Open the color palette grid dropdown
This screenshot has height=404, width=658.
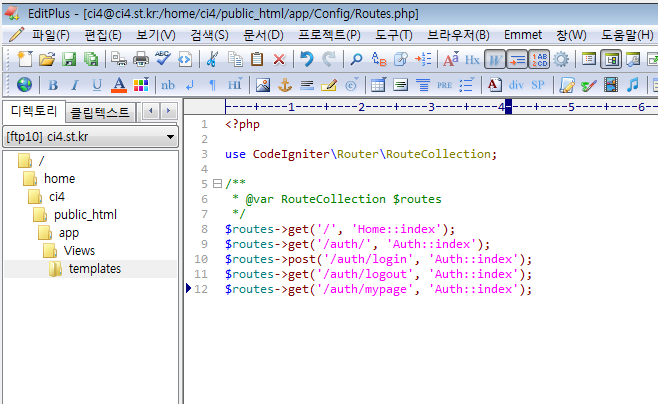141,85
